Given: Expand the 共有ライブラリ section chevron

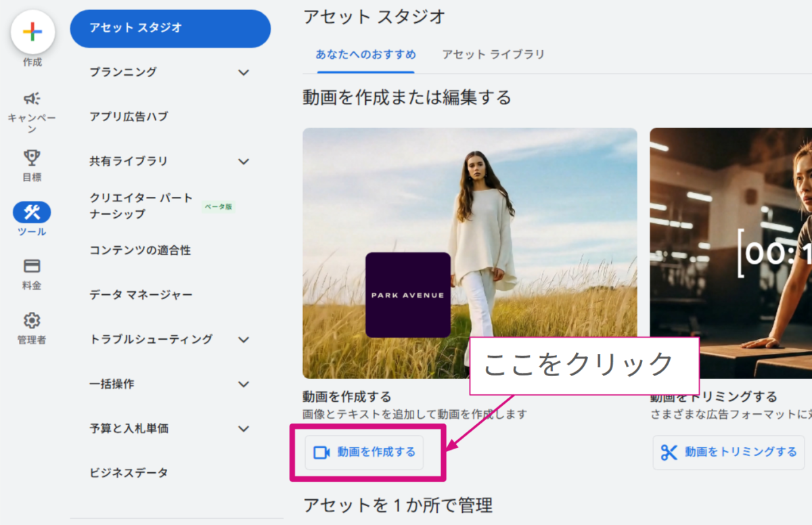Looking at the screenshot, I should [244, 161].
